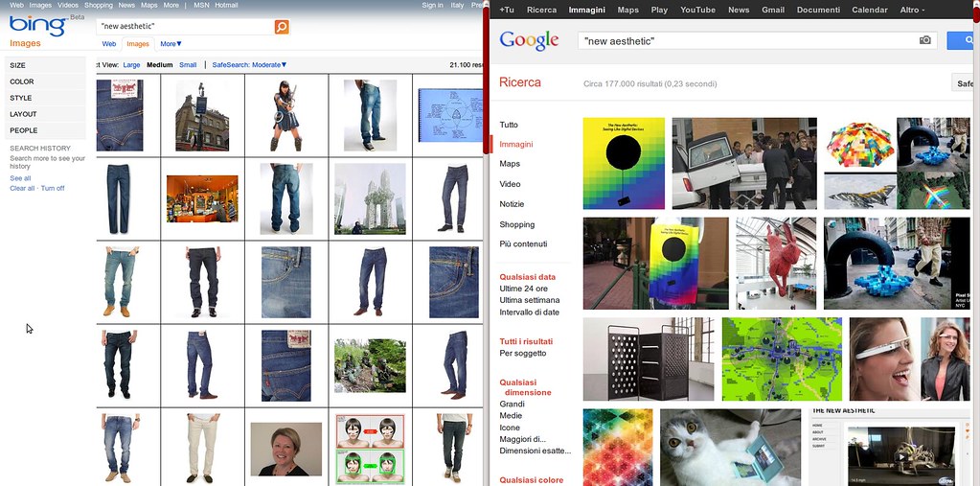Select YouTube in Google's top navigation bar
Image resolution: width=980 pixels, height=486 pixels.
[x=697, y=10]
